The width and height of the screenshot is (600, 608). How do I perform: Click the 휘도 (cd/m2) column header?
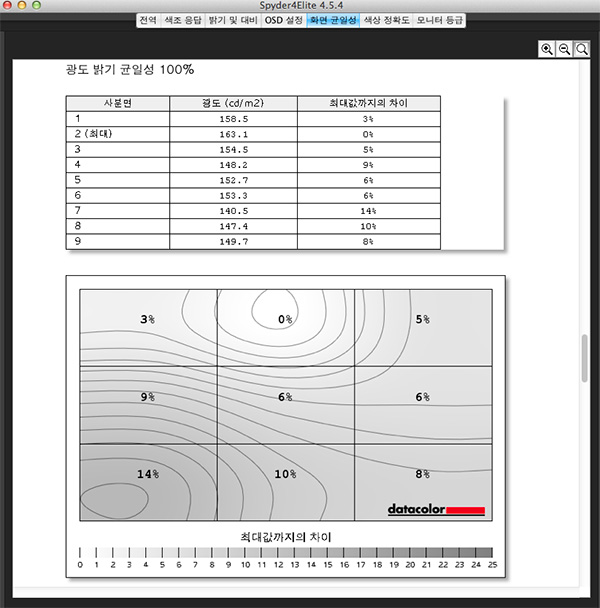pos(233,103)
